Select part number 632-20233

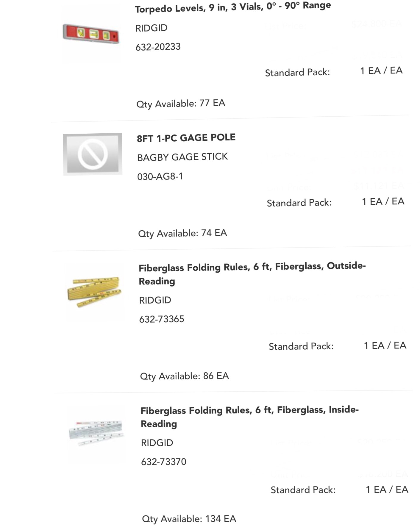(x=158, y=47)
